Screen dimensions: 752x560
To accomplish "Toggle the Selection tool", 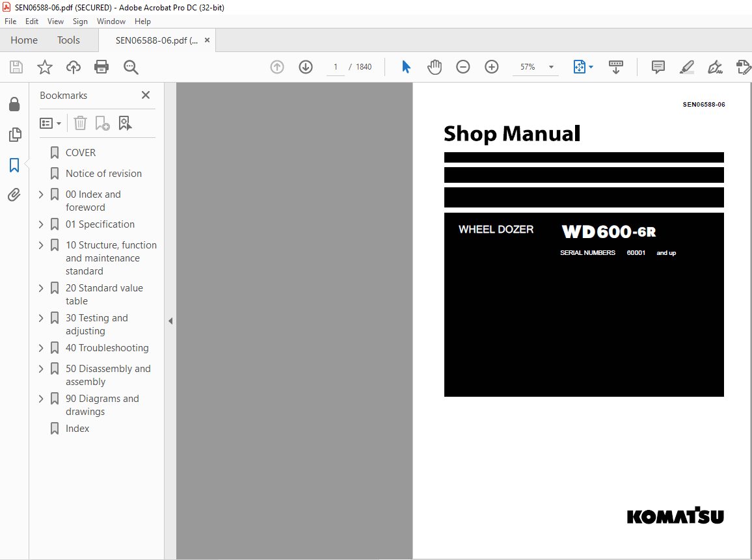I will (405, 66).
